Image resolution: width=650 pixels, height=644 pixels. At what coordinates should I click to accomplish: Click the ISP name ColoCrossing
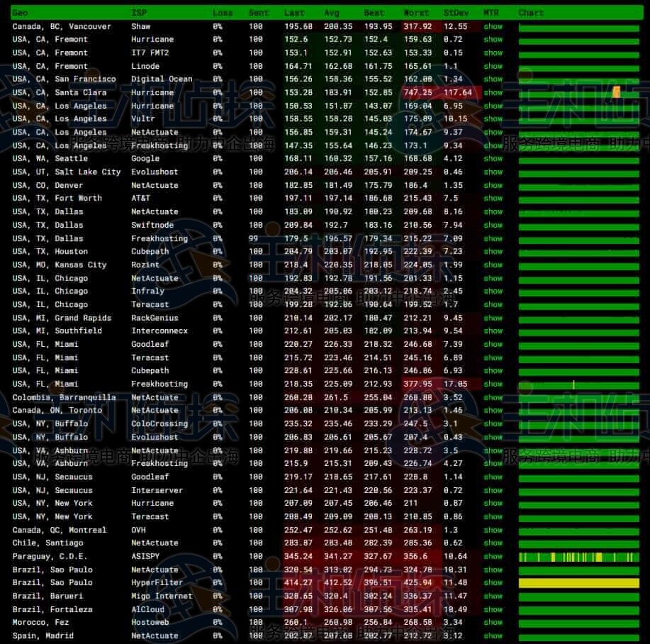coord(159,424)
